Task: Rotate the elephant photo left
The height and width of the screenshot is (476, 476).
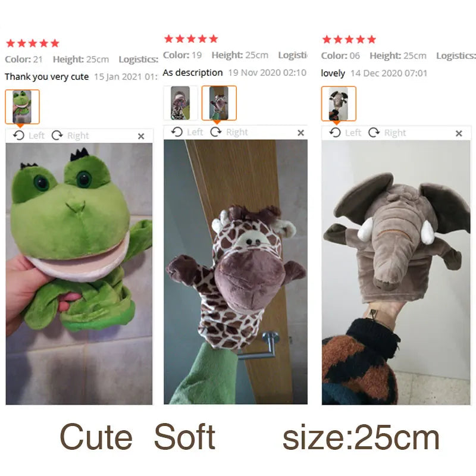Action: click(346, 133)
